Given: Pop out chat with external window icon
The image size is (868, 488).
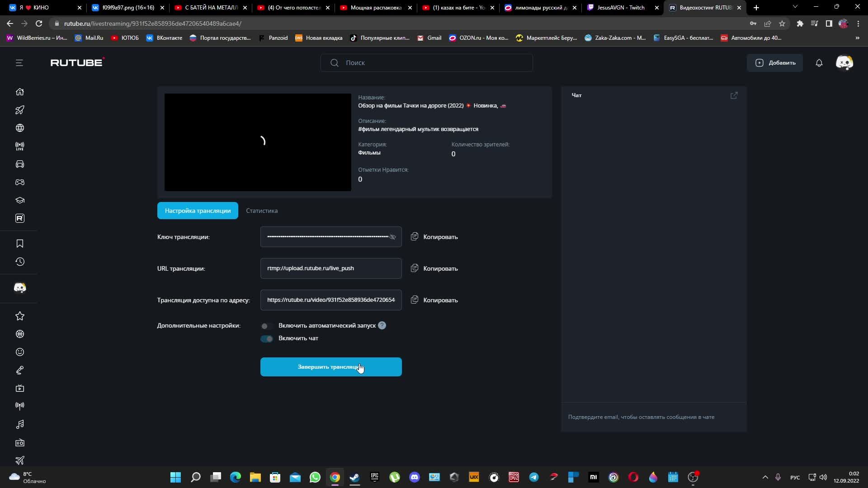Looking at the screenshot, I should pos(734,95).
